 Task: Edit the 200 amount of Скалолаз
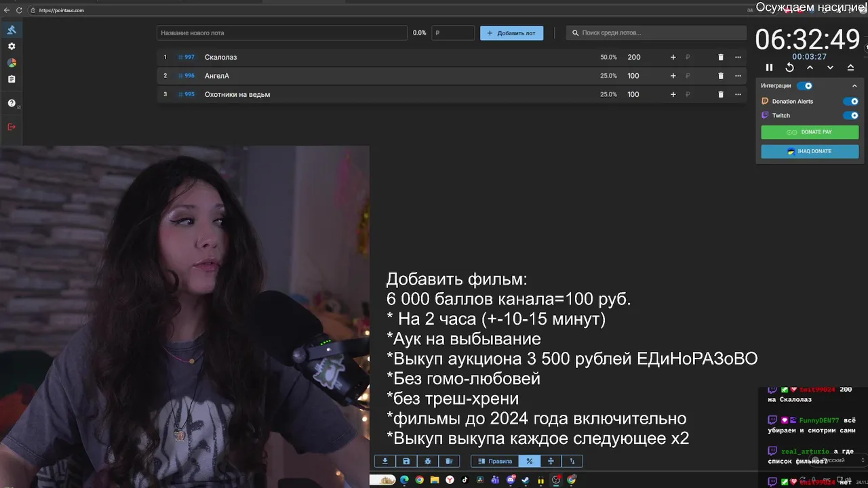tap(634, 57)
